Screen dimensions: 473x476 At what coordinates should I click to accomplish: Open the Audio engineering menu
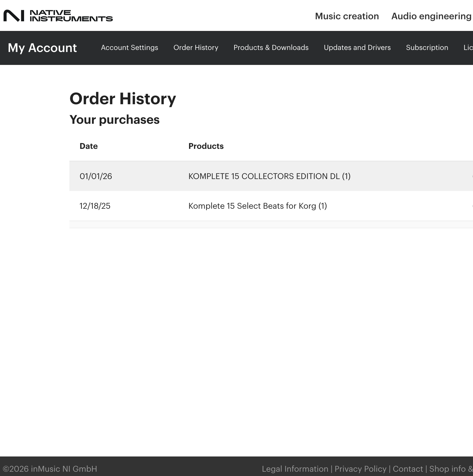431,16
